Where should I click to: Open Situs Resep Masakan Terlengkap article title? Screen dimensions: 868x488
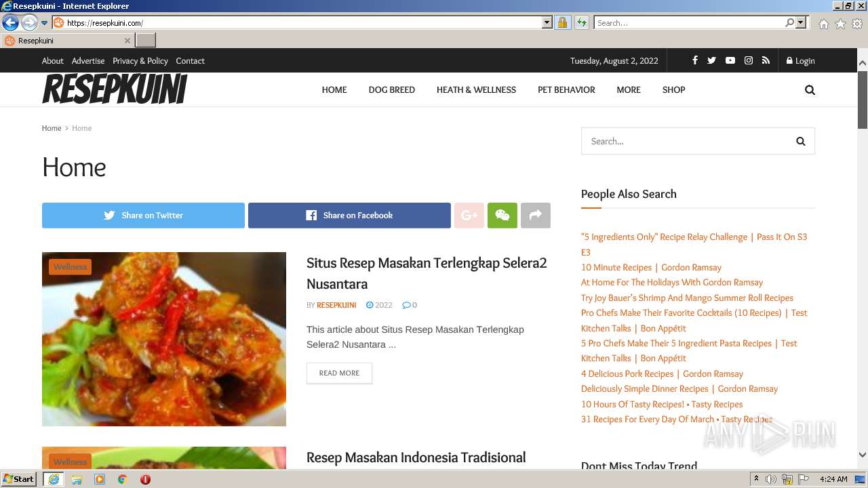(427, 273)
